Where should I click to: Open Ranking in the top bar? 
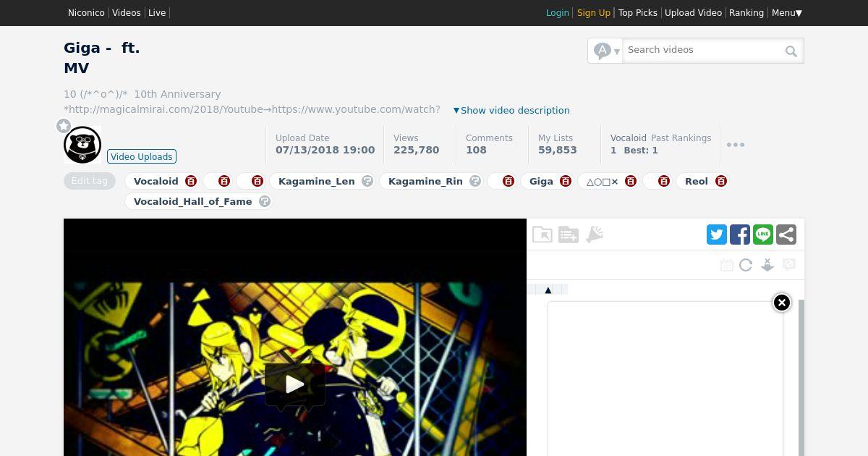click(746, 12)
